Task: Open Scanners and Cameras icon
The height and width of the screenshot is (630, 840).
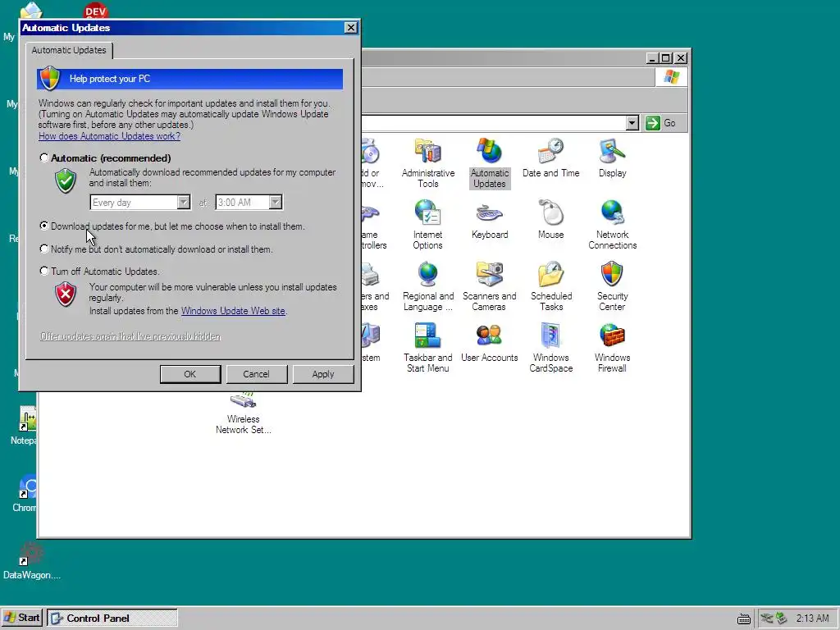Action: point(490,286)
